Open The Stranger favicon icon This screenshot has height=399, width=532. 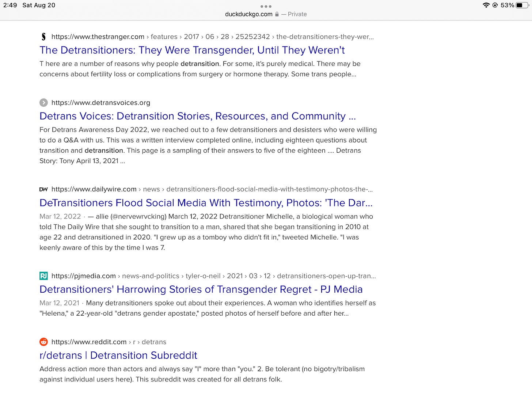coord(43,37)
